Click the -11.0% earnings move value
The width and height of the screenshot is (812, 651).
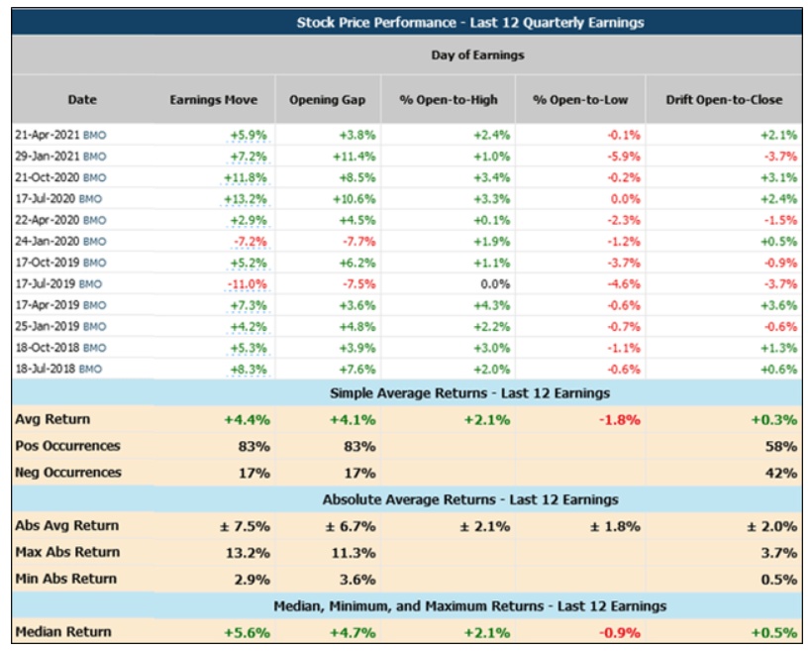(247, 284)
